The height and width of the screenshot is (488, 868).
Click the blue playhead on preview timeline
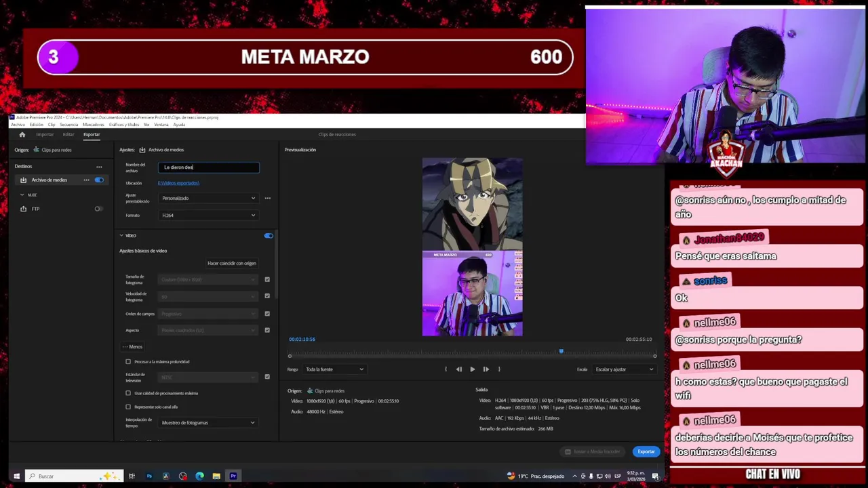point(561,351)
